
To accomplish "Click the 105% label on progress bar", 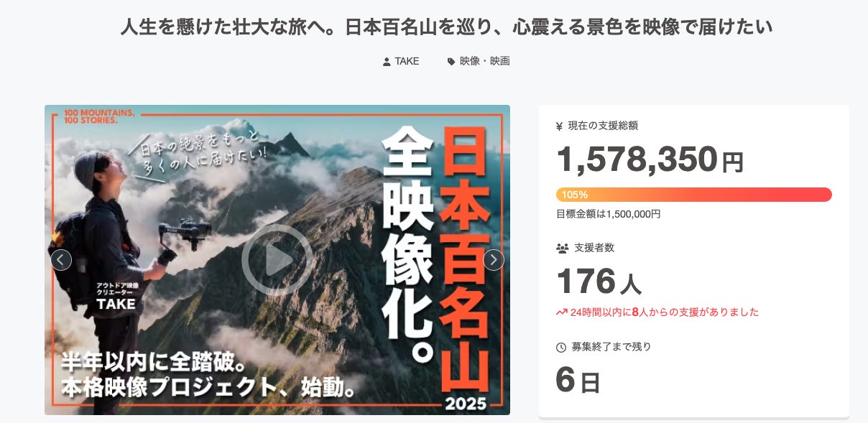I will click(575, 195).
